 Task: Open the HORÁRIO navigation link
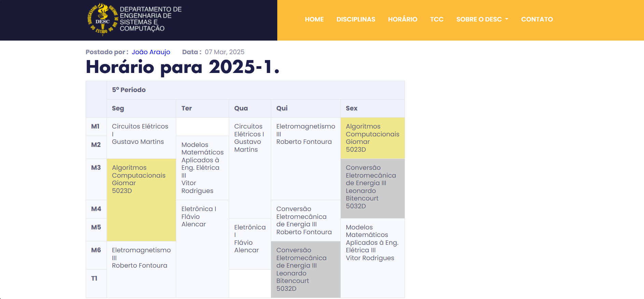pyautogui.click(x=403, y=19)
